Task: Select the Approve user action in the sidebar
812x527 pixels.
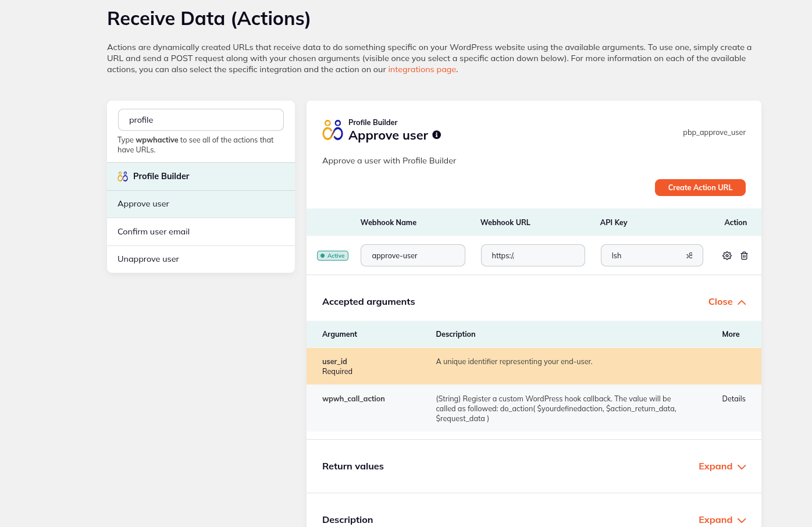Action: click(x=143, y=204)
